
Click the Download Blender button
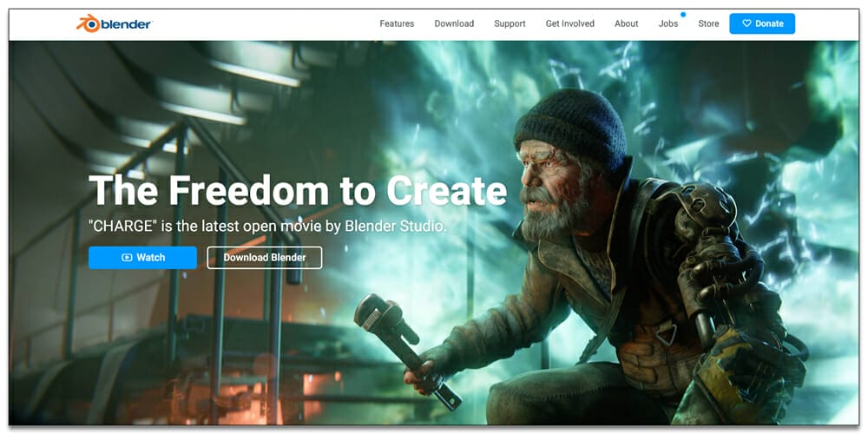[x=265, y=258]
